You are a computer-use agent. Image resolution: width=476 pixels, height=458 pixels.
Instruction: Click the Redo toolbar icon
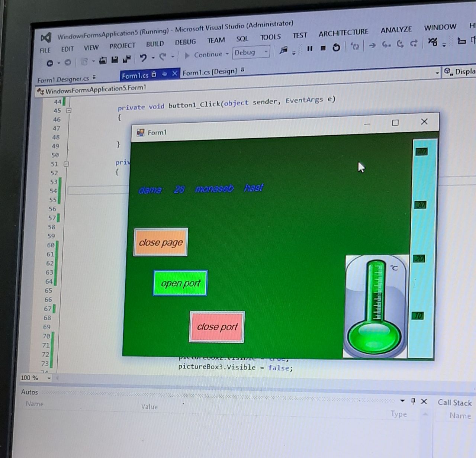pyautogui.click(x=163, y=57)
